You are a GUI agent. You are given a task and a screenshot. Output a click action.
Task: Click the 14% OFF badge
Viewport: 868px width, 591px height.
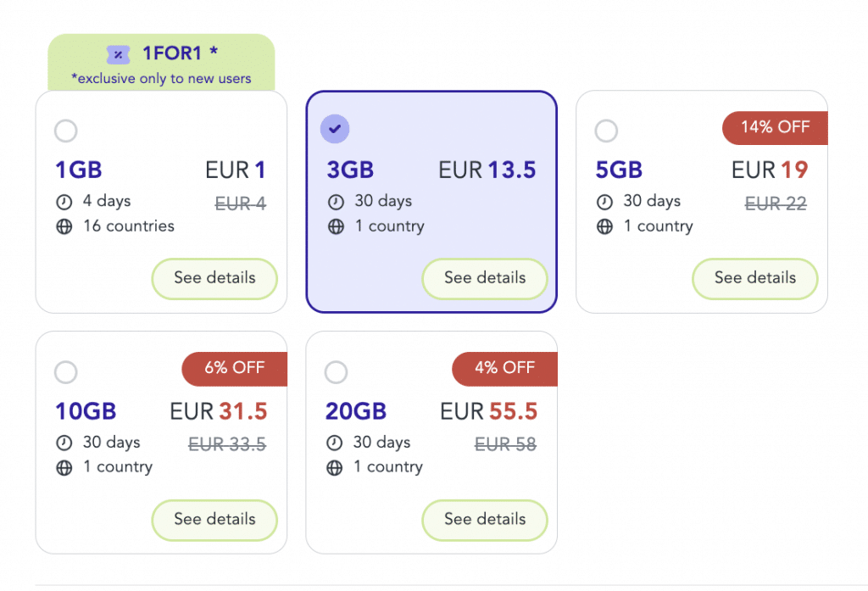pos(775,127)
